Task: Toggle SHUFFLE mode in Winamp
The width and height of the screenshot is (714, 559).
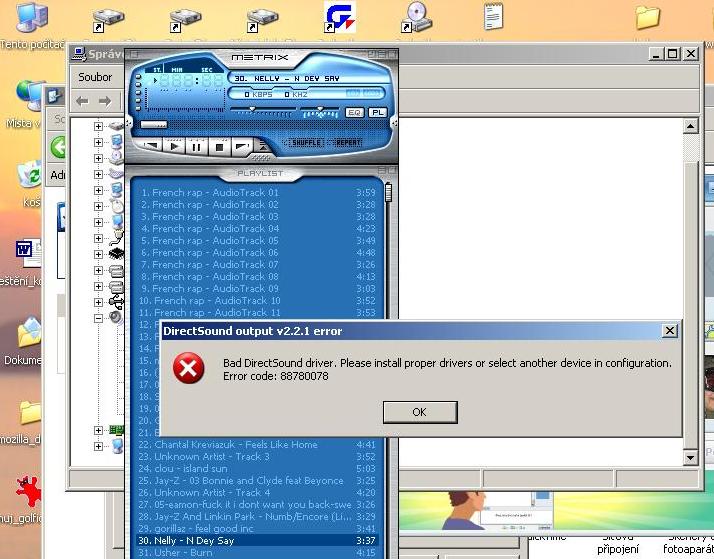Action: coord(306,142)
